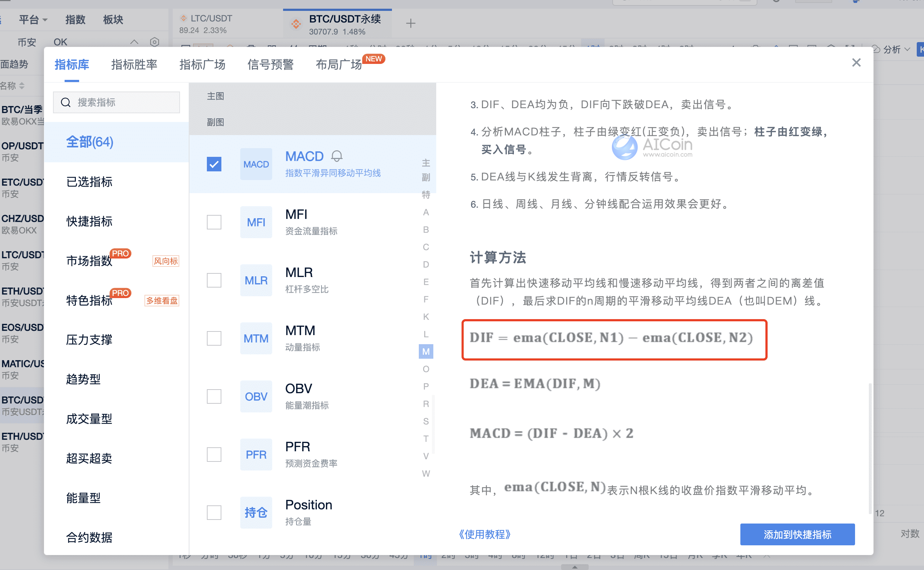Open the 指数 menu item
Screen dimensions: 924x570
click(75, 20)
